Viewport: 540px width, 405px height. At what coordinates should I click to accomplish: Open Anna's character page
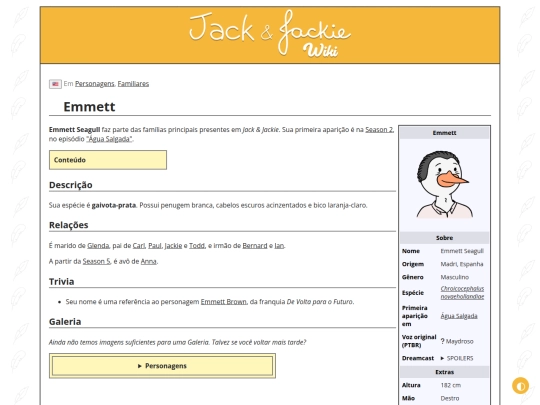(148, 261)
